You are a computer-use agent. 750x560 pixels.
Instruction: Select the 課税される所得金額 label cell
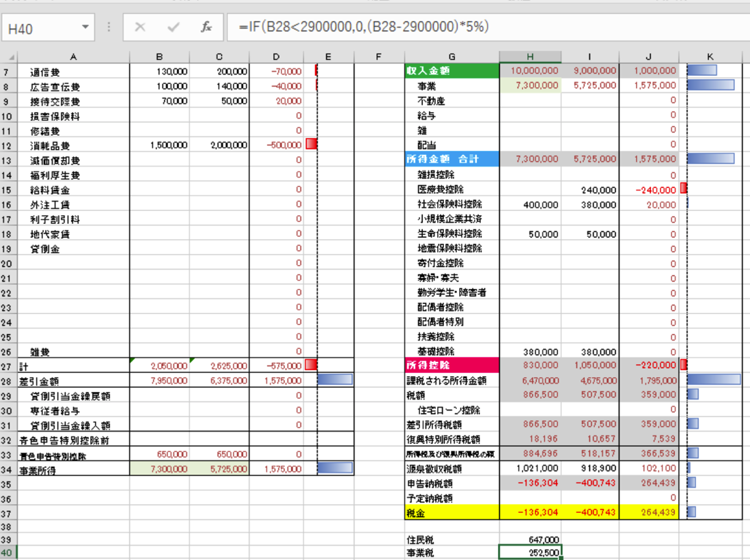[452, 380]
